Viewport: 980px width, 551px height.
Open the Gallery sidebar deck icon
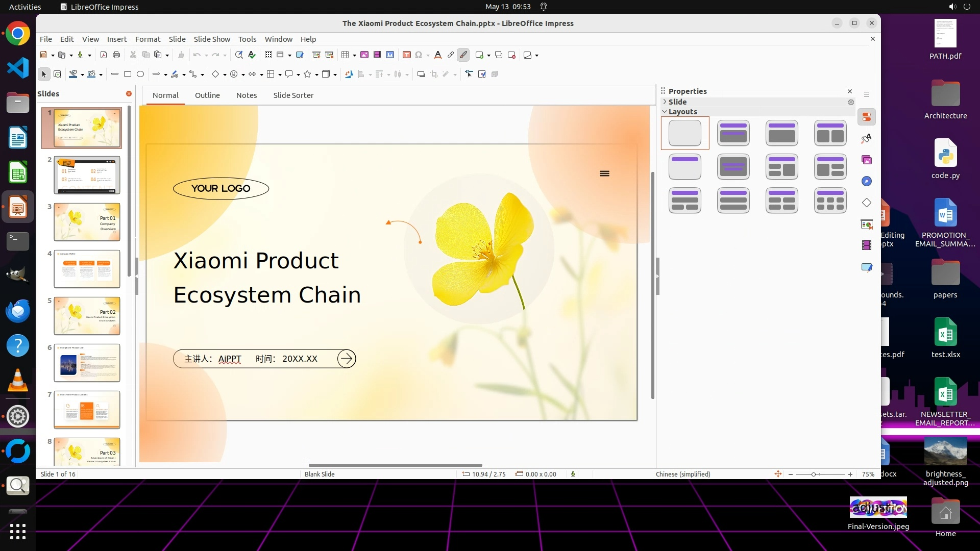(867, 160)
